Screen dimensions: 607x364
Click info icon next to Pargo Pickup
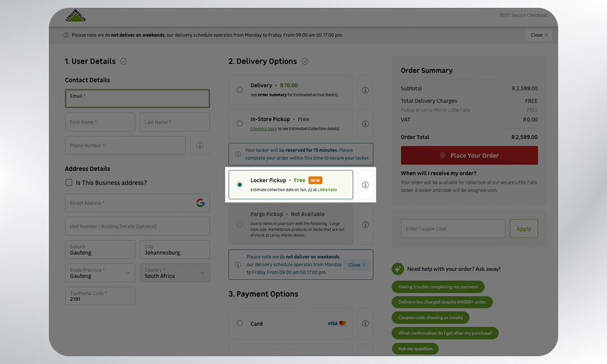[365, 225]
